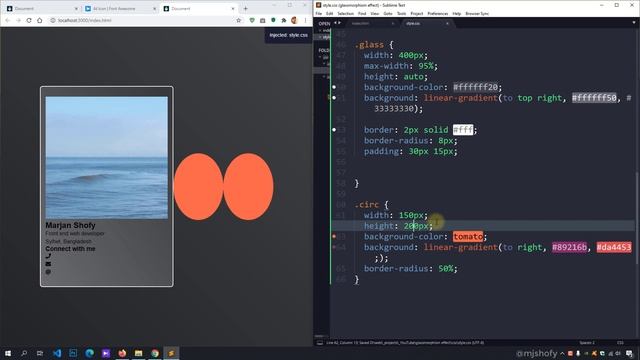
Task: Open Chrome extensions puzzle icon
Action: coord(284,20)
